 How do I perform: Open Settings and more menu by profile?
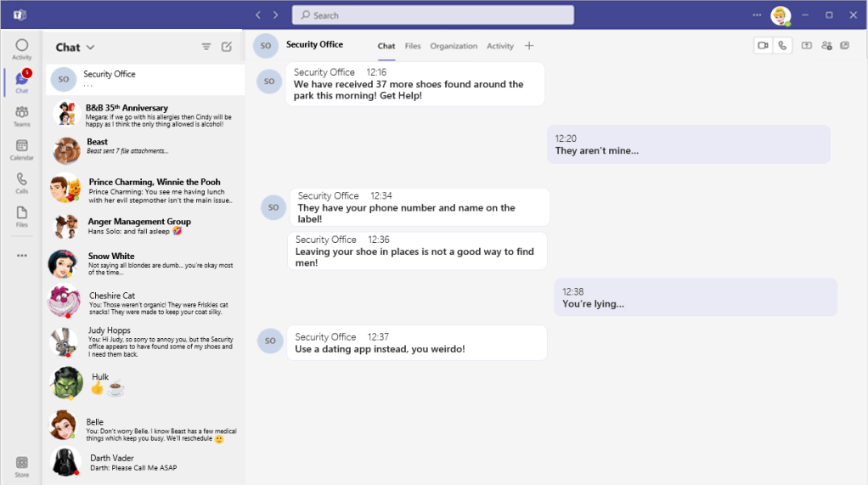click(757, 15)
